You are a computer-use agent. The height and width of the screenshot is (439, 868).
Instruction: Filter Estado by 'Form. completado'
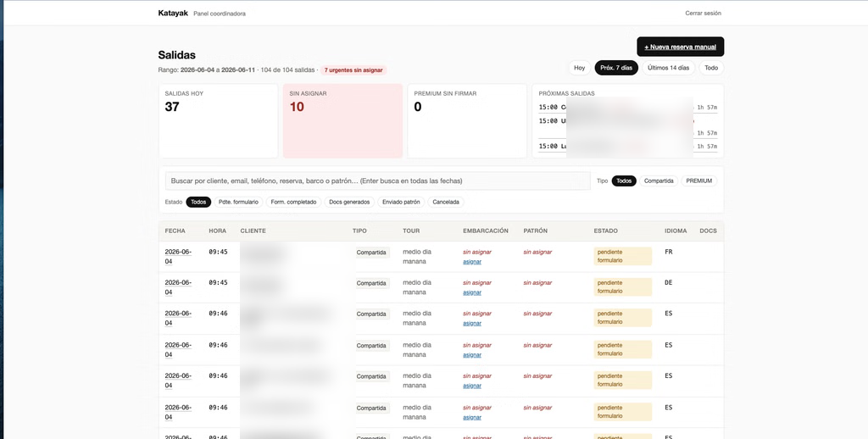pos(293,202)
